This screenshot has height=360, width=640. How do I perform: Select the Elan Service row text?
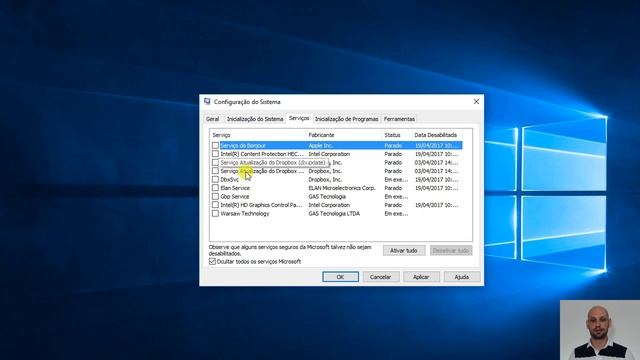pos(235,188)
